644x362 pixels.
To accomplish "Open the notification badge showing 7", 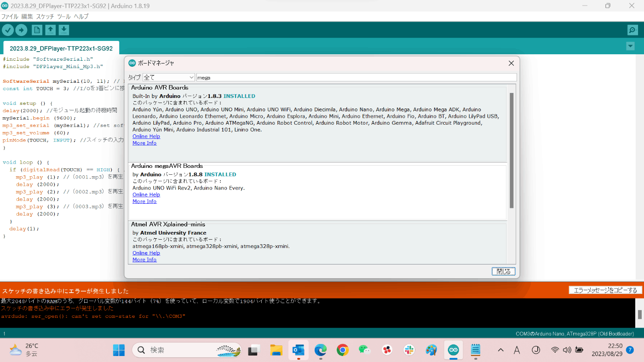I will click(x=630, y=350).
